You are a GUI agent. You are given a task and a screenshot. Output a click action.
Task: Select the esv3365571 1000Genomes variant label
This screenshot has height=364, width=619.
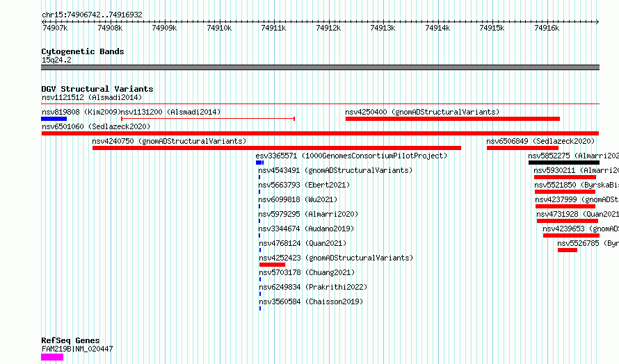pos(351,156)
